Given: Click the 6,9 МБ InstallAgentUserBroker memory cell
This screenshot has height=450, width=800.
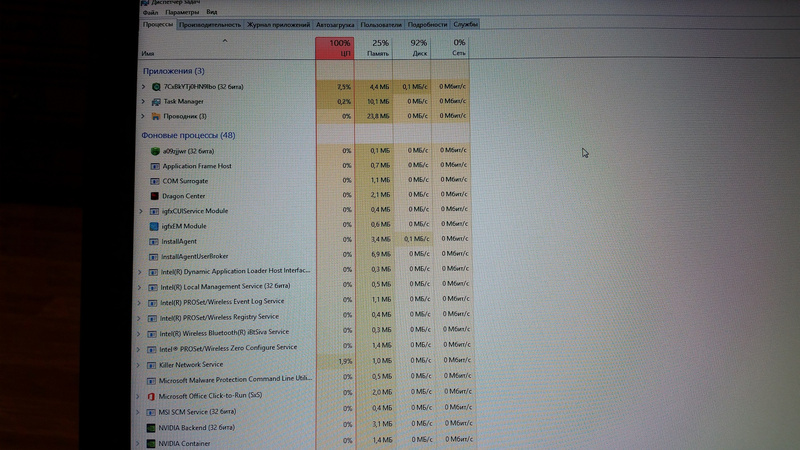Looking at the screenshot, I should point(374,254).
